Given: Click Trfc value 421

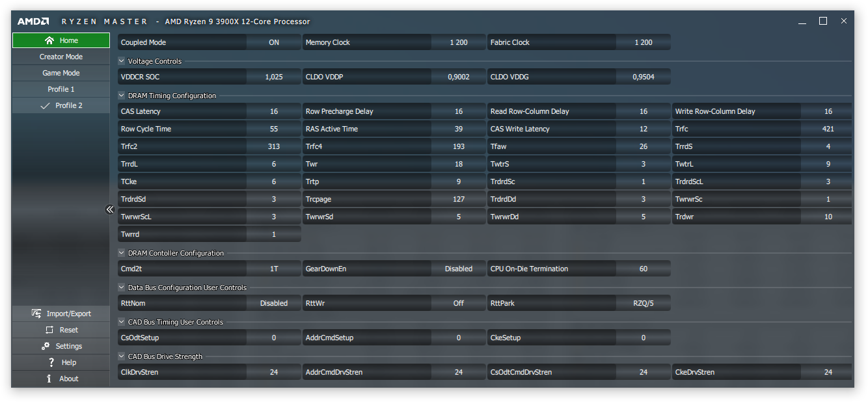Looking at the screenshot, I should [828, 129].
